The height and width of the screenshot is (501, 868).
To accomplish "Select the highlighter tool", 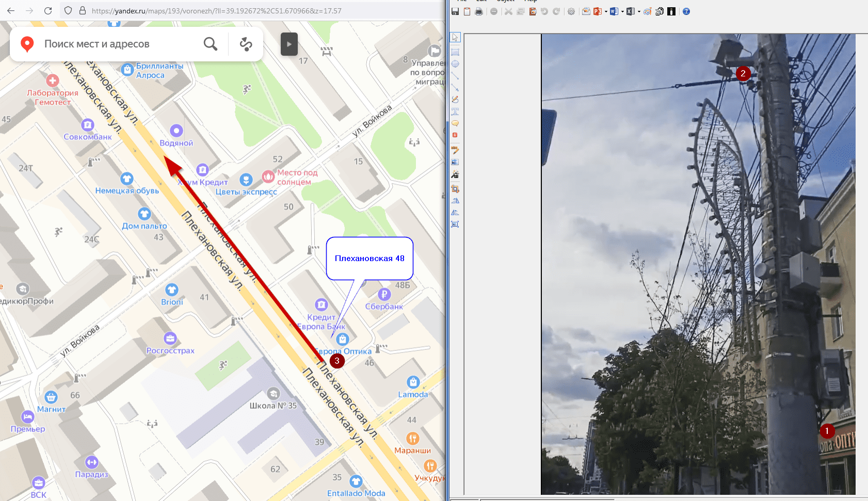I will click(455, 150).
